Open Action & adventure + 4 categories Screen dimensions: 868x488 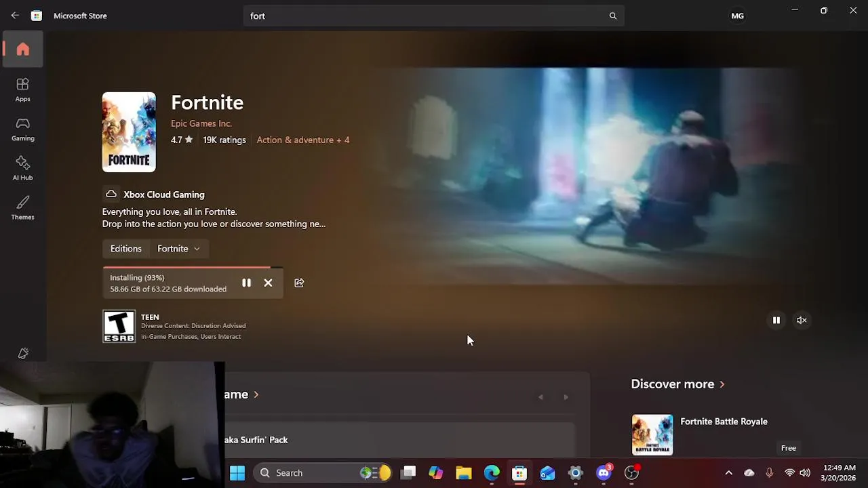point(303,140)
